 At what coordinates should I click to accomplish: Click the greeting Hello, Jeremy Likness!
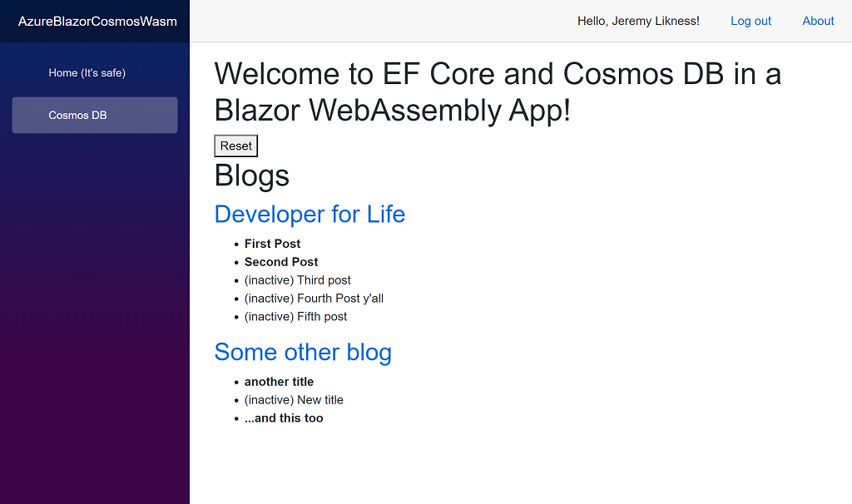(638, 21)
